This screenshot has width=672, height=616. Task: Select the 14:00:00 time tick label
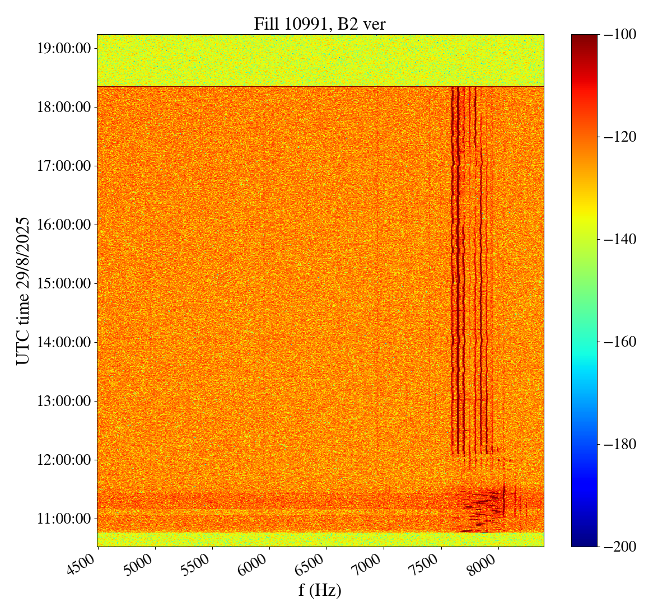pyautogui.click(x=63, y=342)
